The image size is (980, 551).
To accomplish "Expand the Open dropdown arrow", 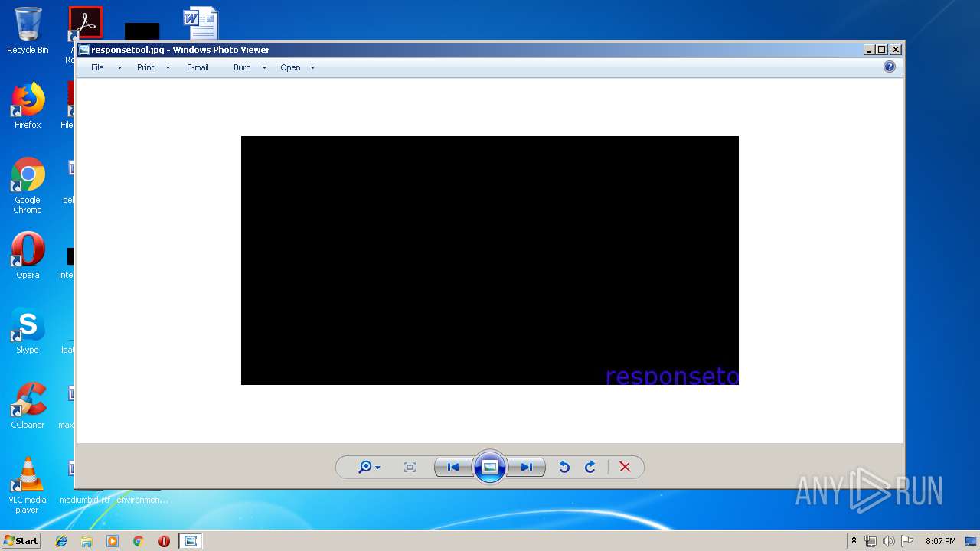I will click(x=312, y=68).
